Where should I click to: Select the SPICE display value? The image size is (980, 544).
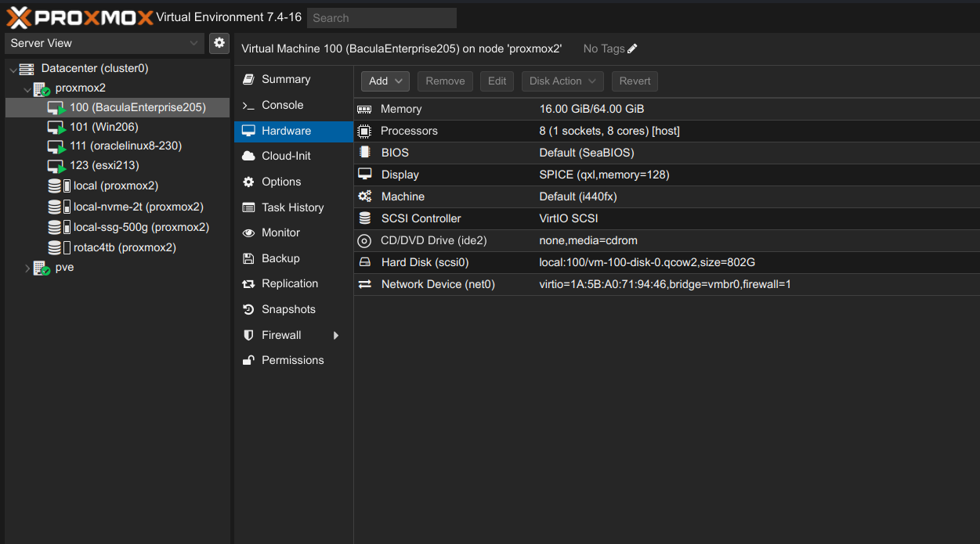pyautogui.click(x=604, y=175)
